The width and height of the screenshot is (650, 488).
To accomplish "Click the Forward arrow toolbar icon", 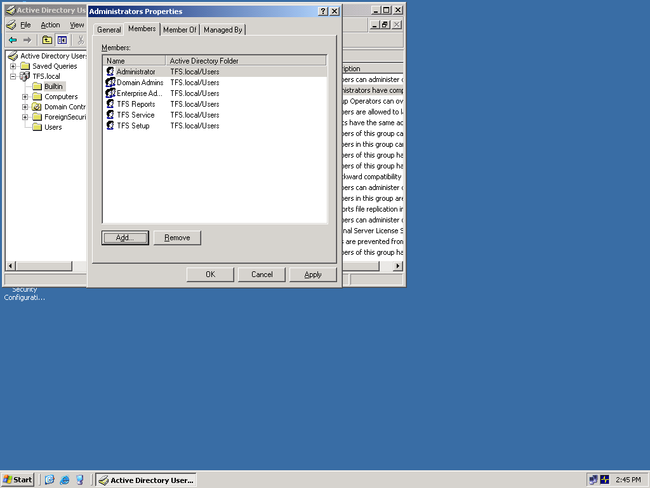I will pyautogui.click(x=27, y=40).
